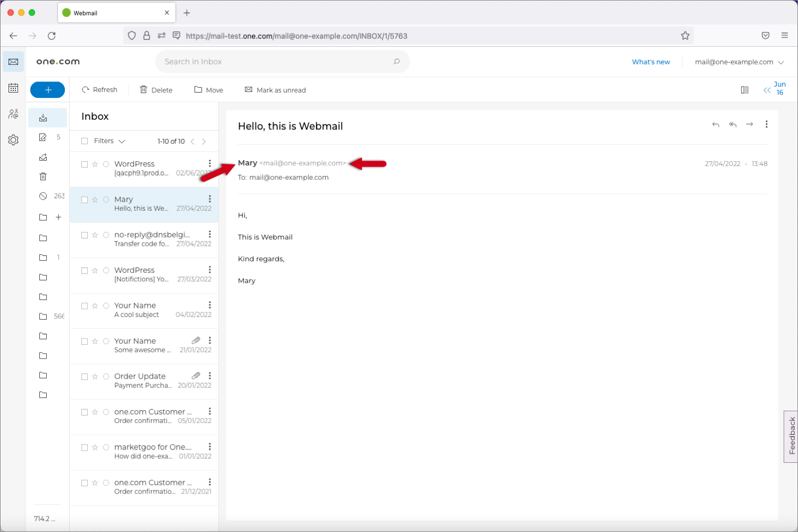Open the Spam folder icon
Image resolution: width=798 pixels, height=532 pixels.
pyautogui.click(x=43, y=196)
